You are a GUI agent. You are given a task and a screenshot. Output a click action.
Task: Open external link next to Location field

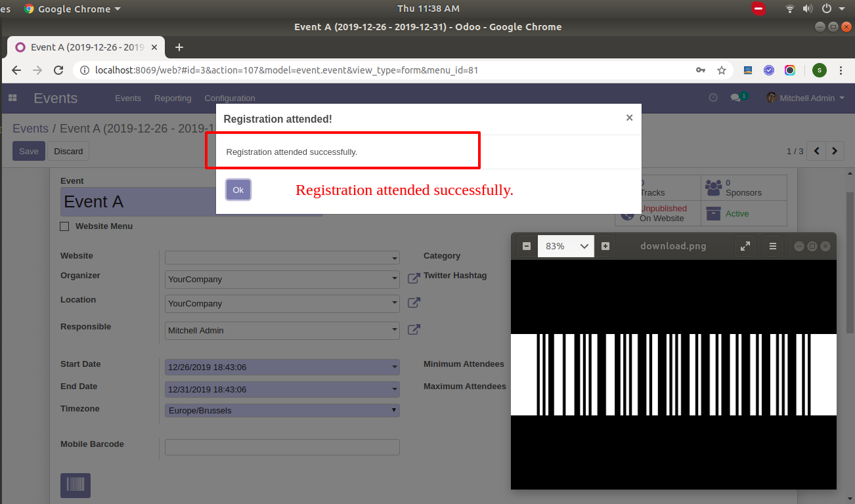point(414,303)
